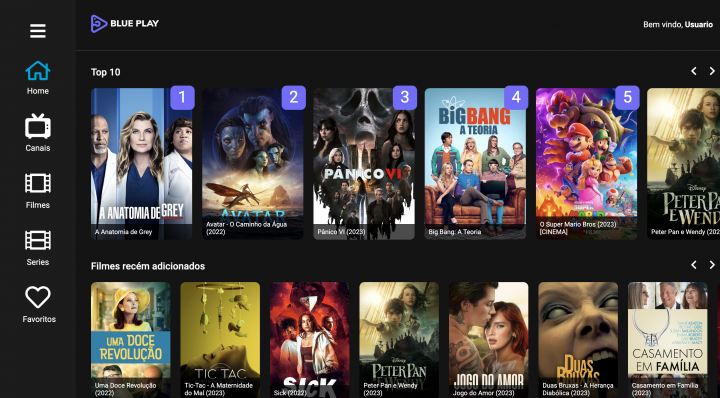Select Uma Doce Revolução movie card
Image resolution: width=720 pixels, height=398 pixels.
(130, 340)
